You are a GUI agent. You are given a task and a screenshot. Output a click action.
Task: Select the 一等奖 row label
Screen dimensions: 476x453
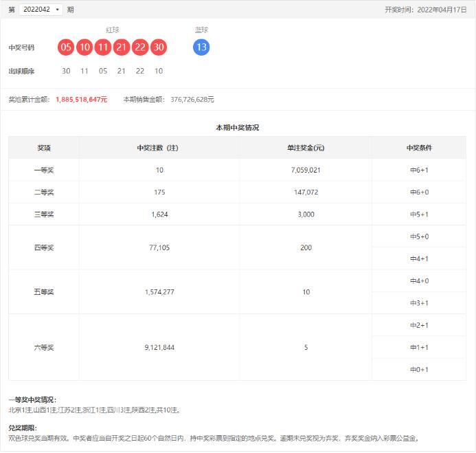point(44,170)
